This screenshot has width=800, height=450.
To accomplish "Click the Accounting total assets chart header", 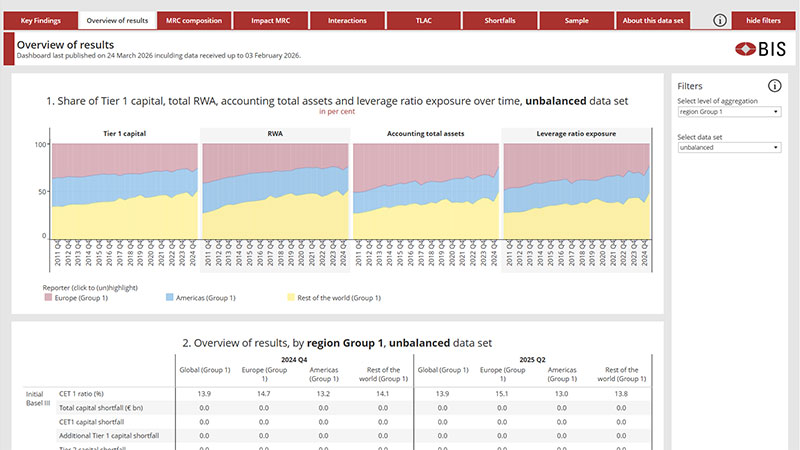I will click(426, 134).
